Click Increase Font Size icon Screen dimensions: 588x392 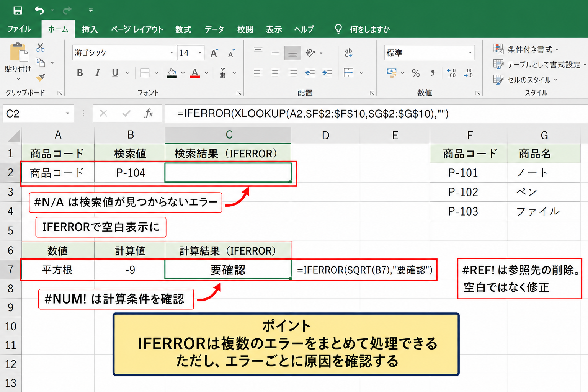pyautogui.click(x=214, y=53)
